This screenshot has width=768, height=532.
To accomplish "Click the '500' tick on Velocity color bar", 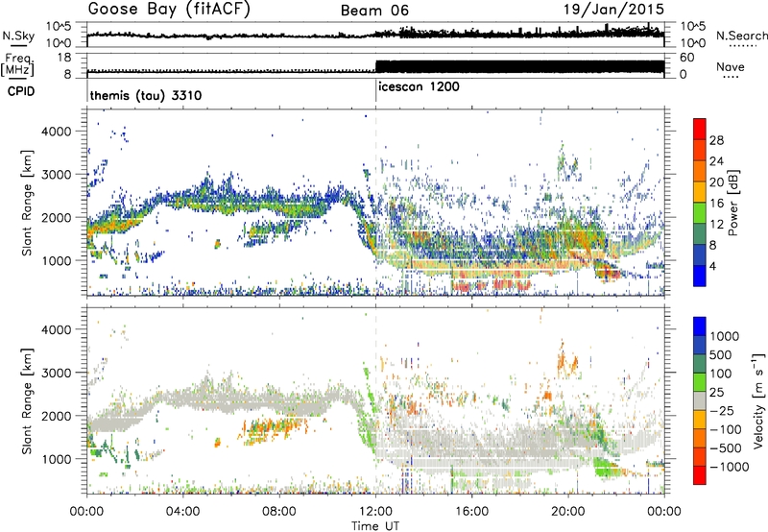I will tap(721, 354).
